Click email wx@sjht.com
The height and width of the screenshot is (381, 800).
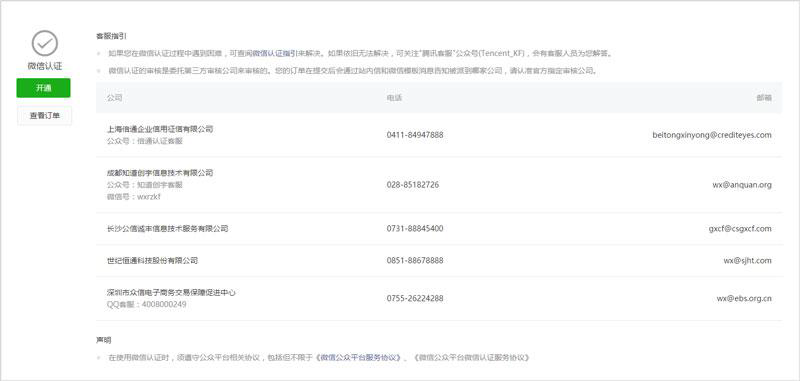(x=747, y=261)
